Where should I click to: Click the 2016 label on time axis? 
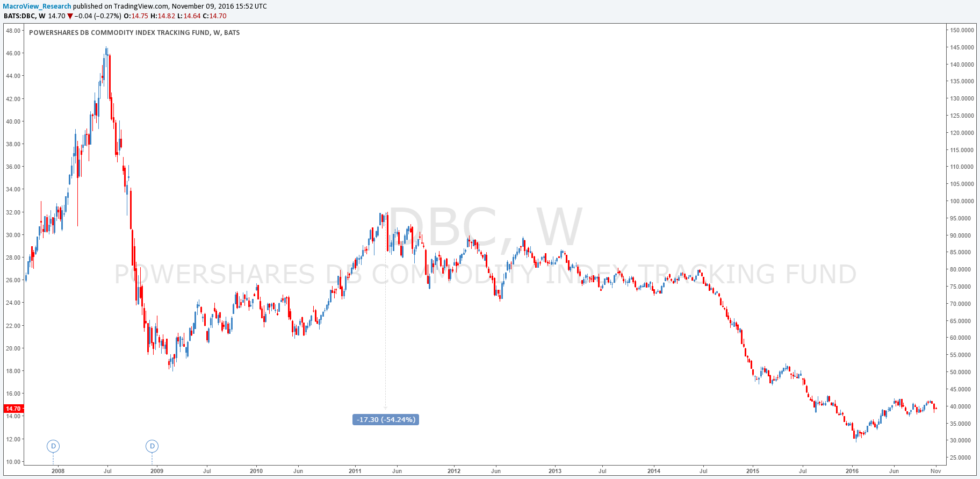pyautogui.click(x=852, y=471)
